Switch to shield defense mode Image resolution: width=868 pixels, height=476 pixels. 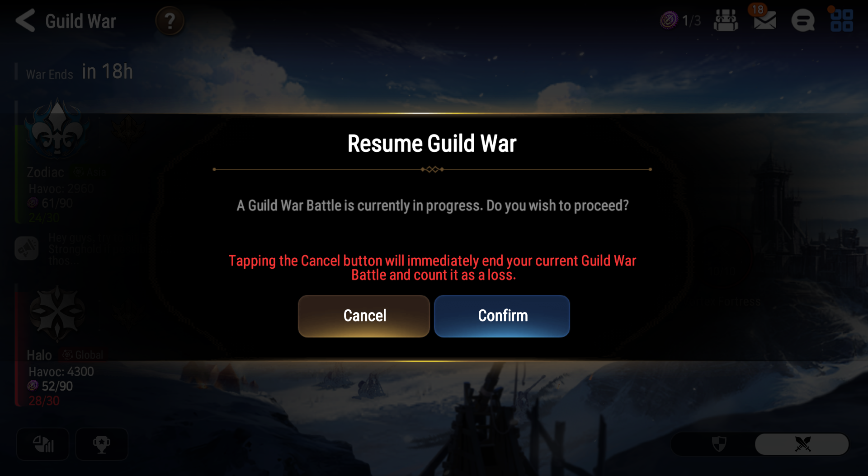pyautogui.click(x=719, y=444)
